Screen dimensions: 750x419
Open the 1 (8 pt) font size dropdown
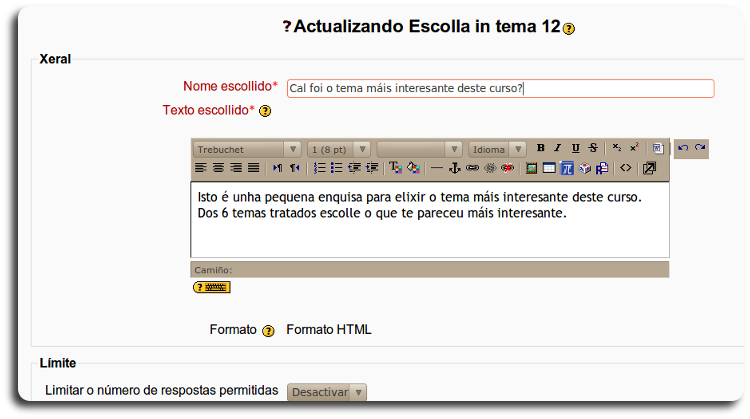click(339, 150)
